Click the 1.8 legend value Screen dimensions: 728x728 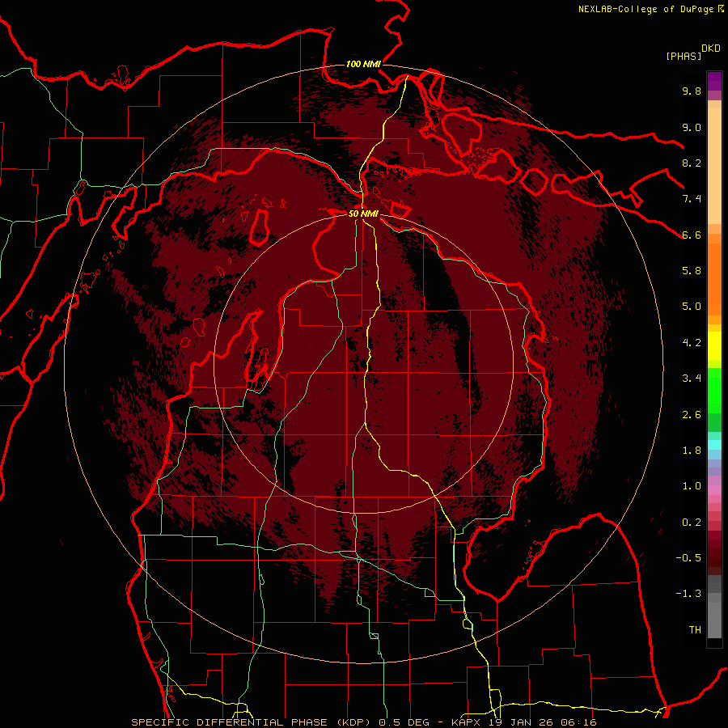[692, 451]
